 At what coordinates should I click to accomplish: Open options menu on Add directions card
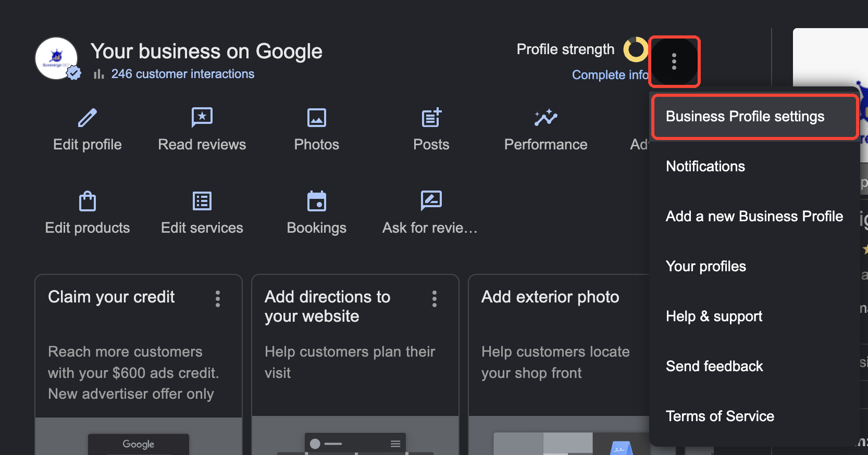pos(435,299)
